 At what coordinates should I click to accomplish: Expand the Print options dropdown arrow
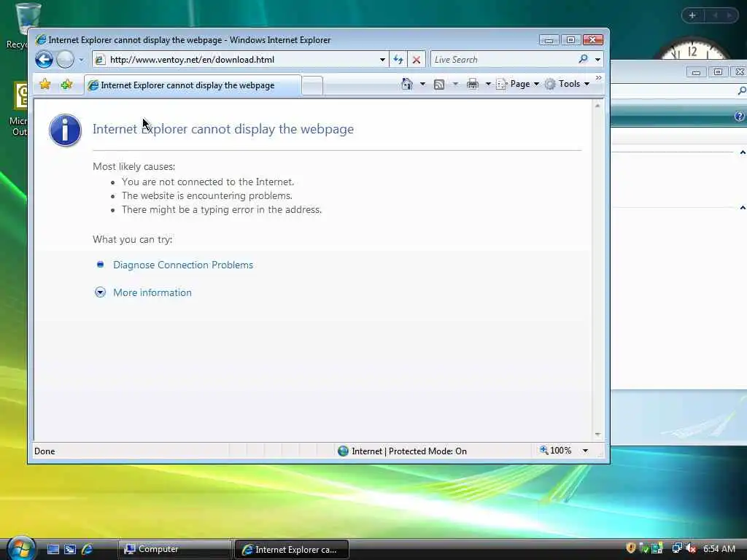tap(488, 84)
